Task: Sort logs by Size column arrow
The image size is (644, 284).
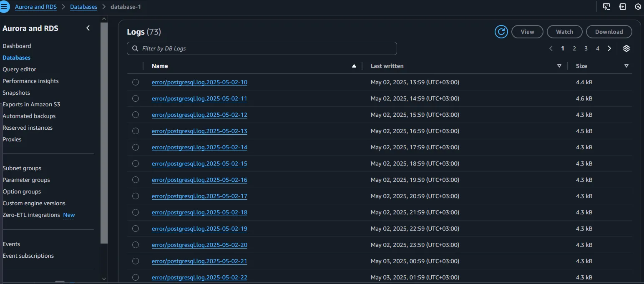Action: pyautogui.click(x=626, y=66)
